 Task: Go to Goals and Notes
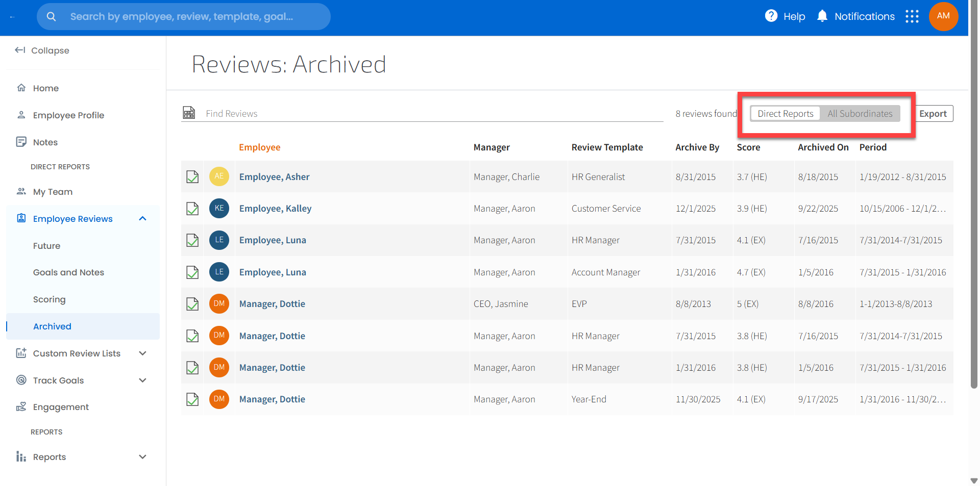[68, 272]
